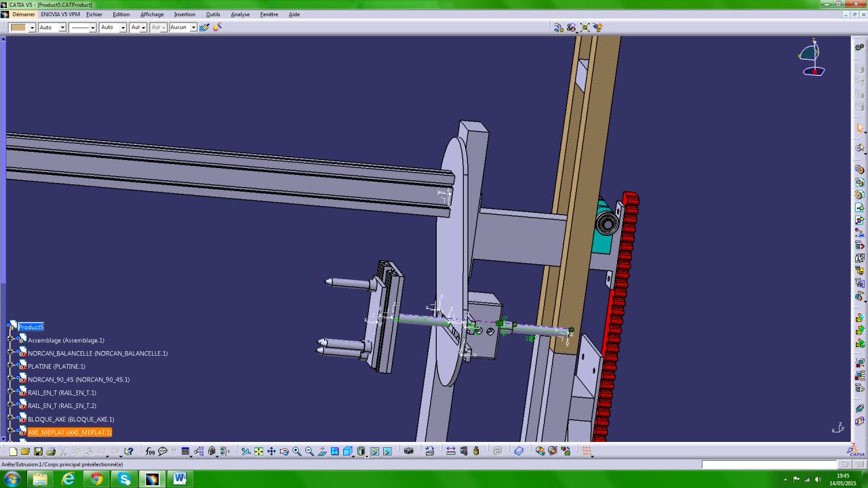
Task: Open the Aide menu
Action: pyautogui.click(x=294, y=14)
